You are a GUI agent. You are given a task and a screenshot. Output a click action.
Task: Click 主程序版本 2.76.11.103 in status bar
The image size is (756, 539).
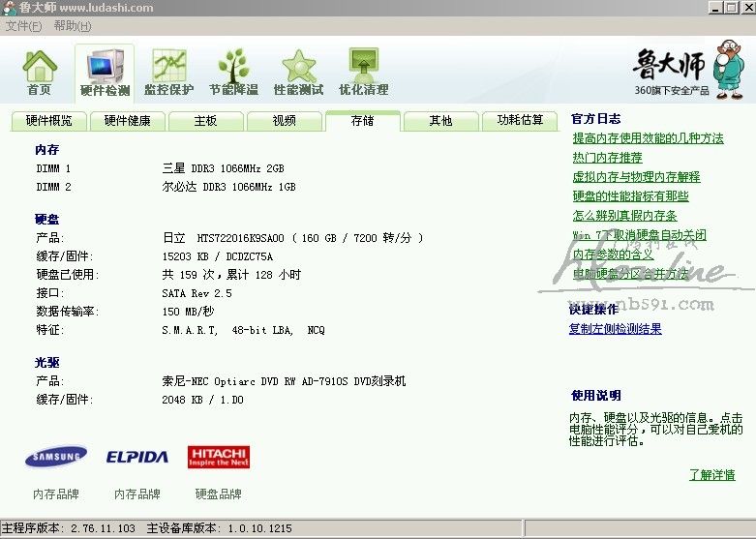[x=69, y=528]
